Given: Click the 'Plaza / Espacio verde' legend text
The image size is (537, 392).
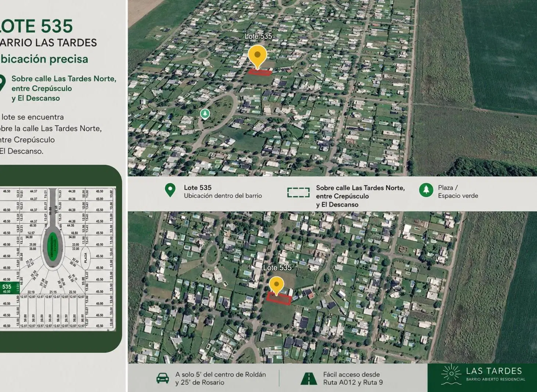Looking at the screenshot, I should pos(458,192).
